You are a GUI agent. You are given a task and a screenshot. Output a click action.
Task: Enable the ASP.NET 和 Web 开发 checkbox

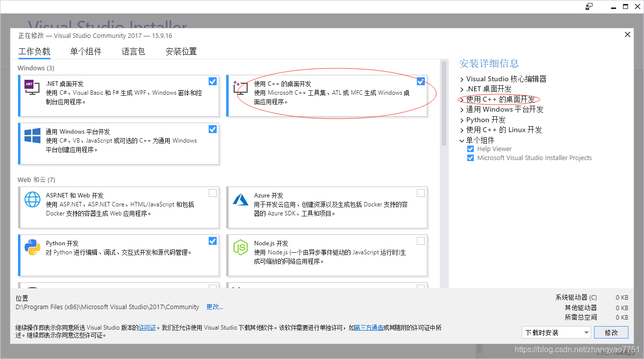tap(213, 193)
